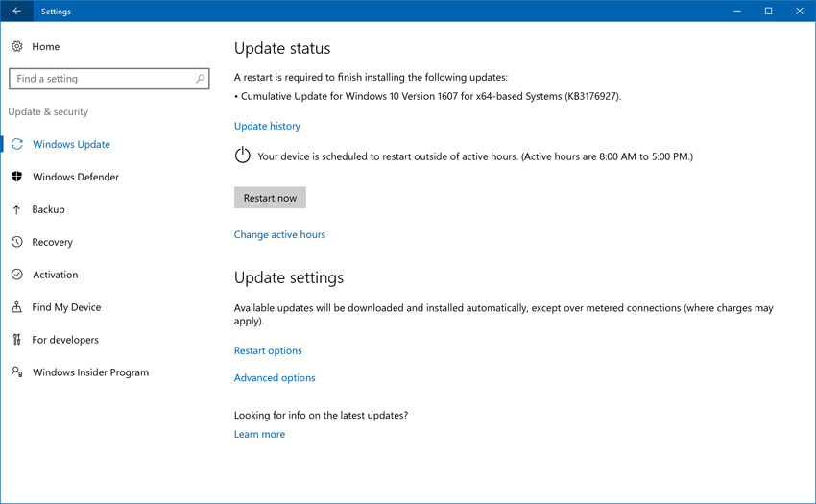Screen dimensions: 816x504
Task: Click the power icon beside restart schedule
Action: click(x=243, y=156)
